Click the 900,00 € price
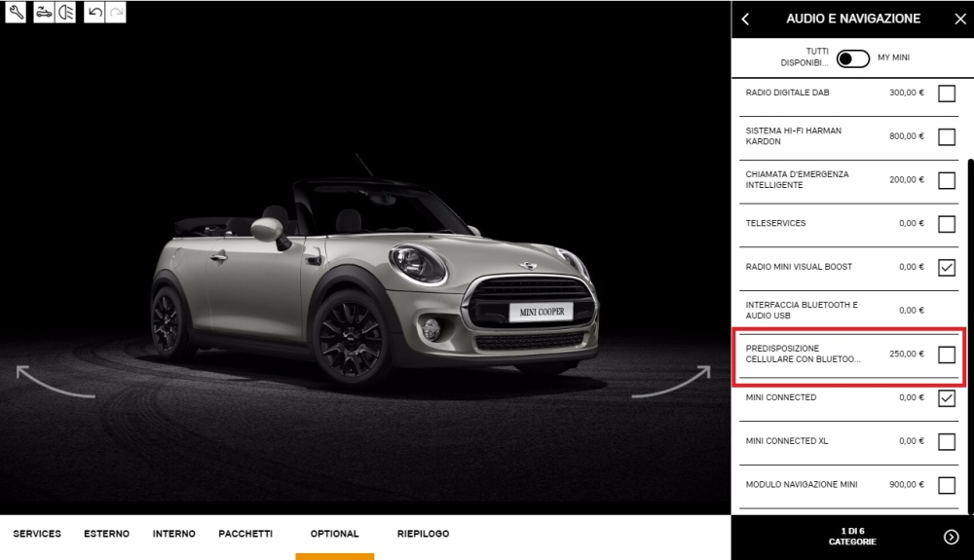Screen dimensions: 974x560 click(x=906, y=484)
